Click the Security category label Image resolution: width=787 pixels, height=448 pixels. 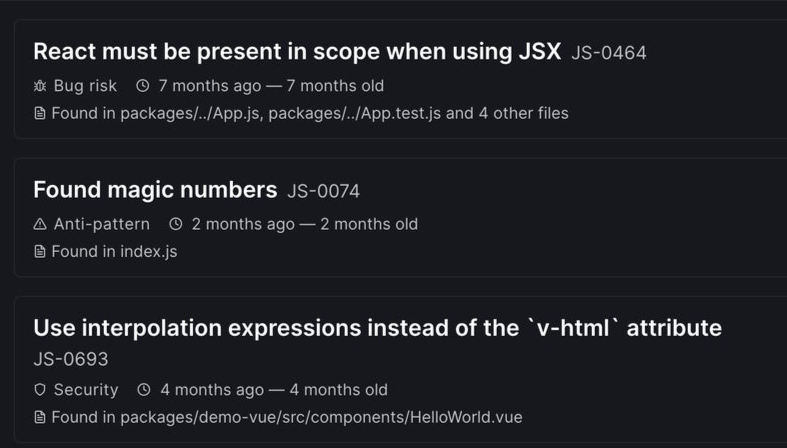pyautogui.click(x=86, y=390)
